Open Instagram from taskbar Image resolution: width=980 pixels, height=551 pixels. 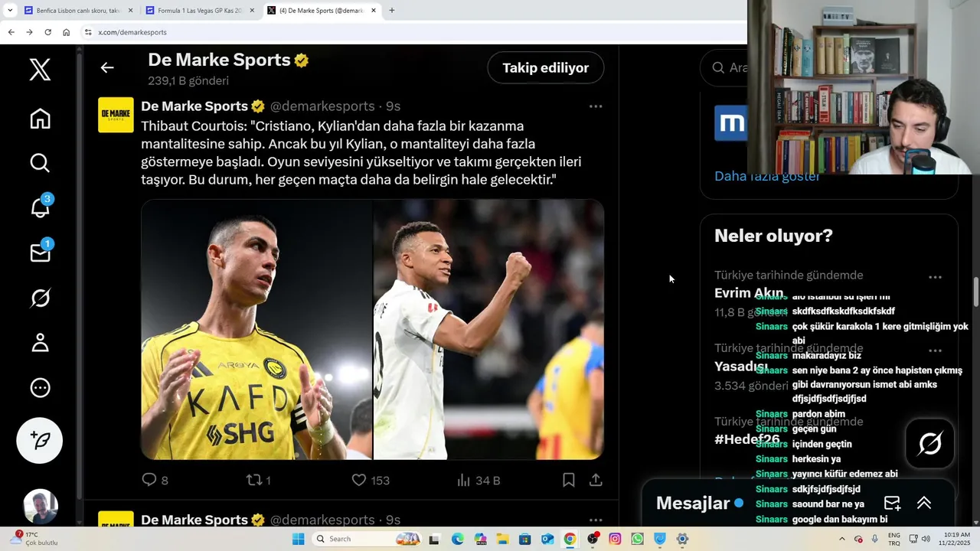pyautogui.click(x=615, y=539)
